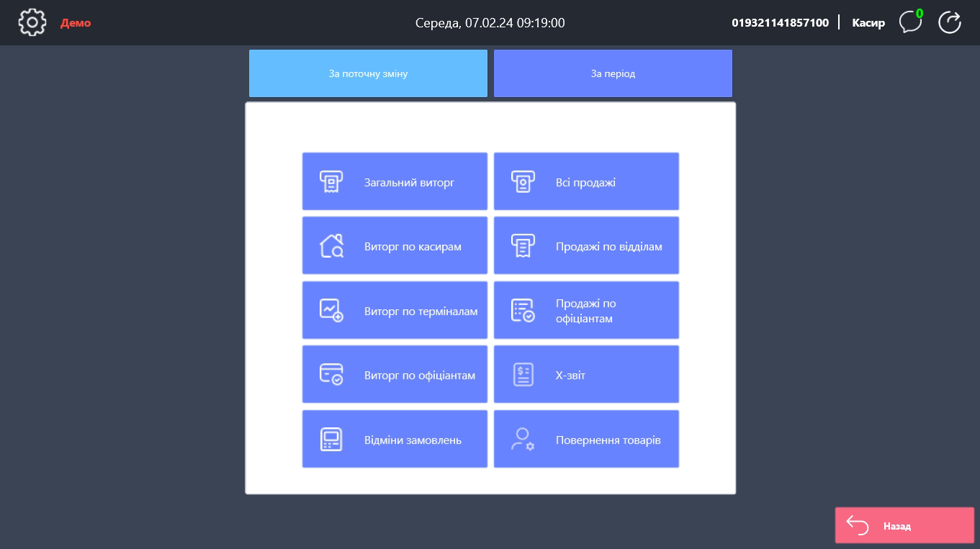Click the checklist icon beside Продажі по офіціантам
Image resolution: width=980 pixels, height=549 pixels.
coord(523,310)
